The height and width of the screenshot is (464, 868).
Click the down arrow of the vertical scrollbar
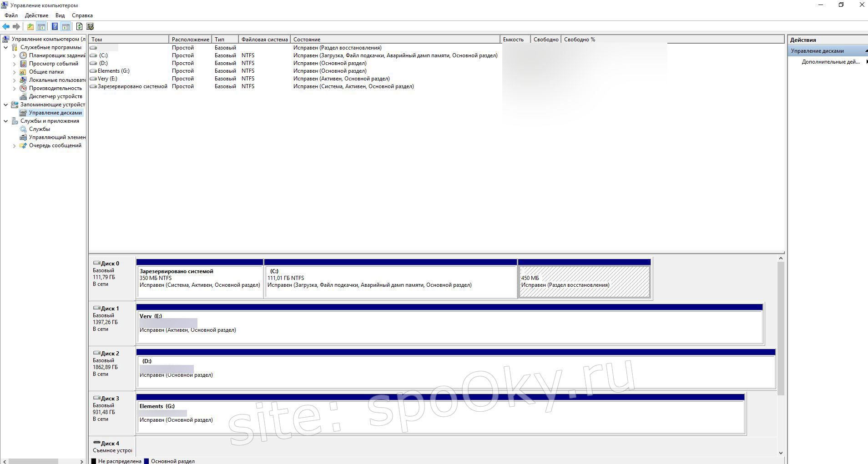click(x=781, y=453)
